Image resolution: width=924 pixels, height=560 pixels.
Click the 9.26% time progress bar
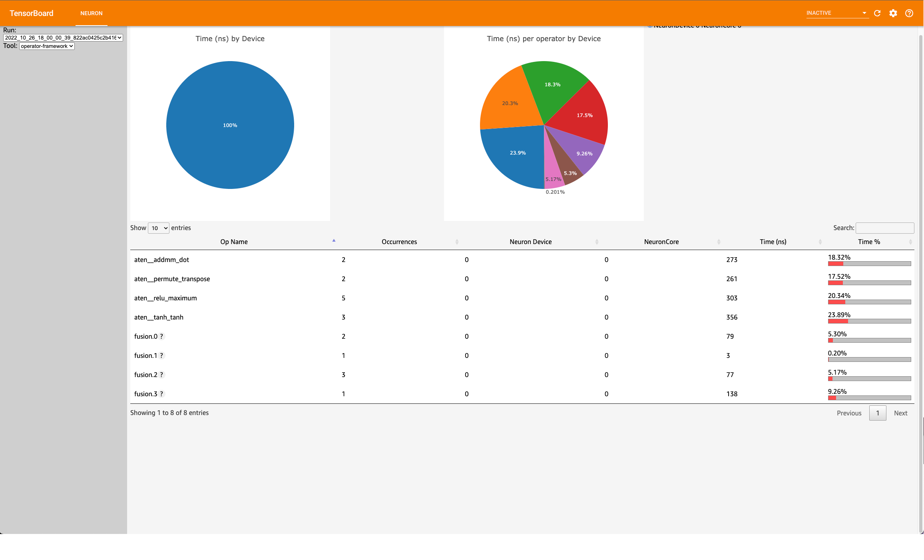pos(870,398)
